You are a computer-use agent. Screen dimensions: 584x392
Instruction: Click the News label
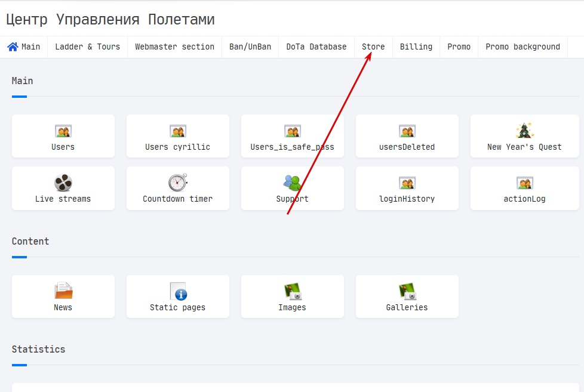pyautogui.click(x=63, y=307)
